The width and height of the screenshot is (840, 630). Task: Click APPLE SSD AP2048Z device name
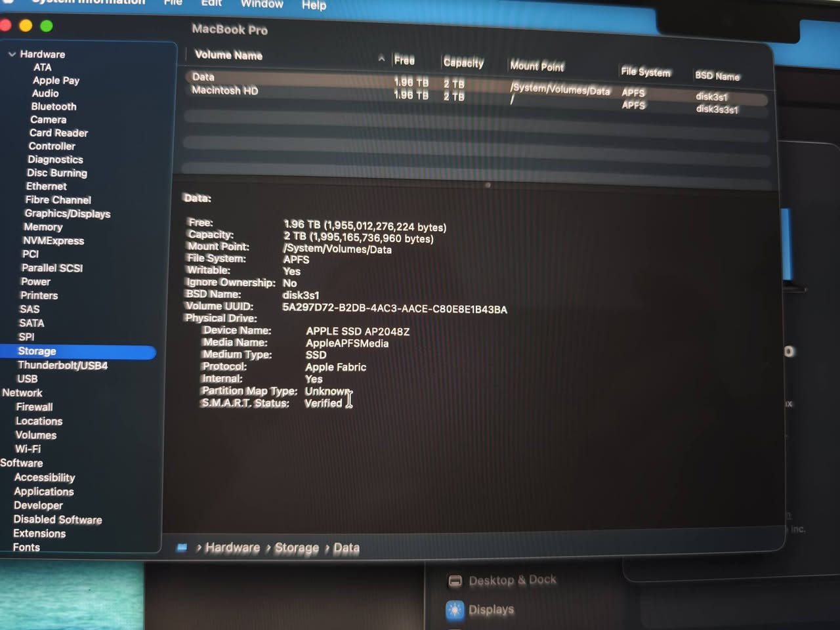coord(358,331)
